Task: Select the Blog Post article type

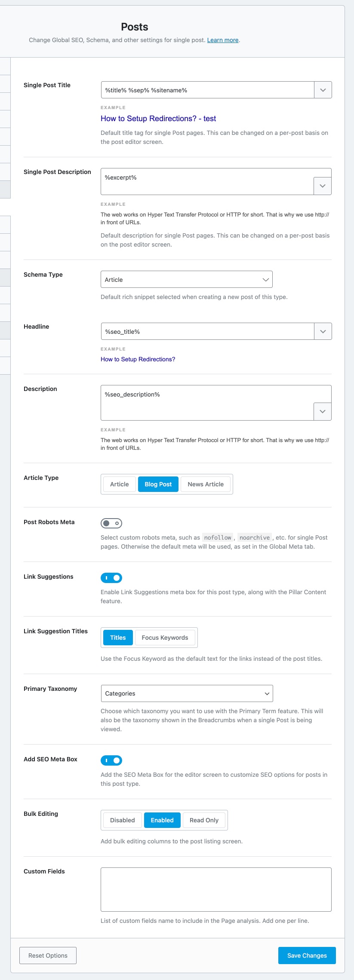Action: tap(158, 484)
